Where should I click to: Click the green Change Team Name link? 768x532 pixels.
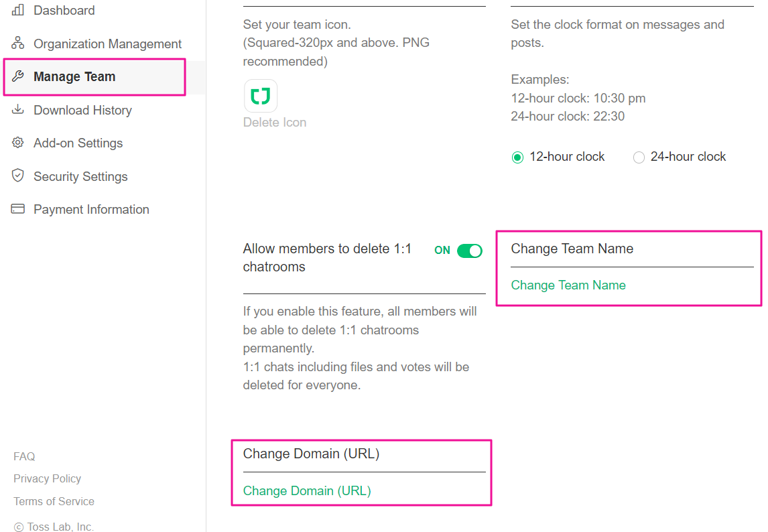[568, 285]
